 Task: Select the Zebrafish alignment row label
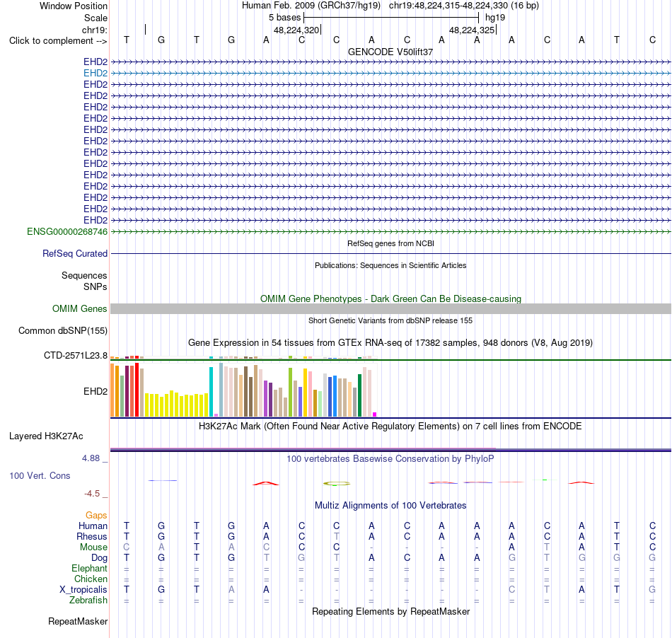(x=88, y=601)
